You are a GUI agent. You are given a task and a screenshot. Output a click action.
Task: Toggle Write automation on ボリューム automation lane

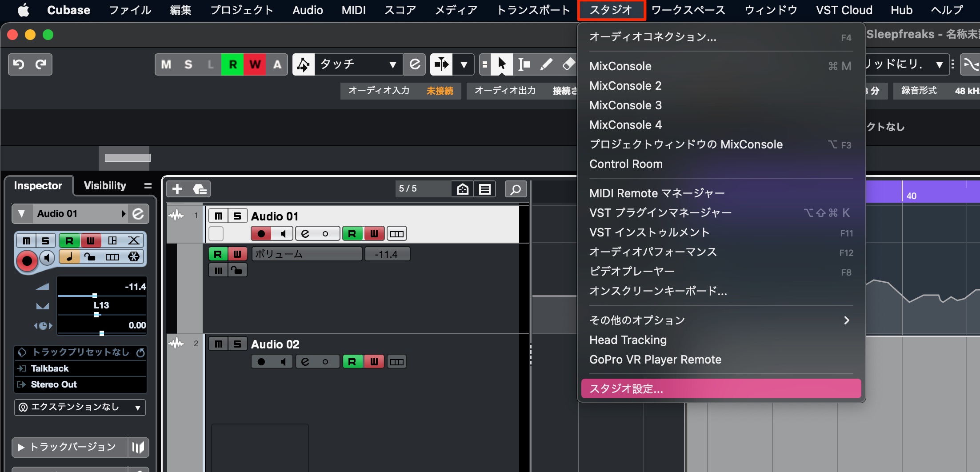point(237,254)
